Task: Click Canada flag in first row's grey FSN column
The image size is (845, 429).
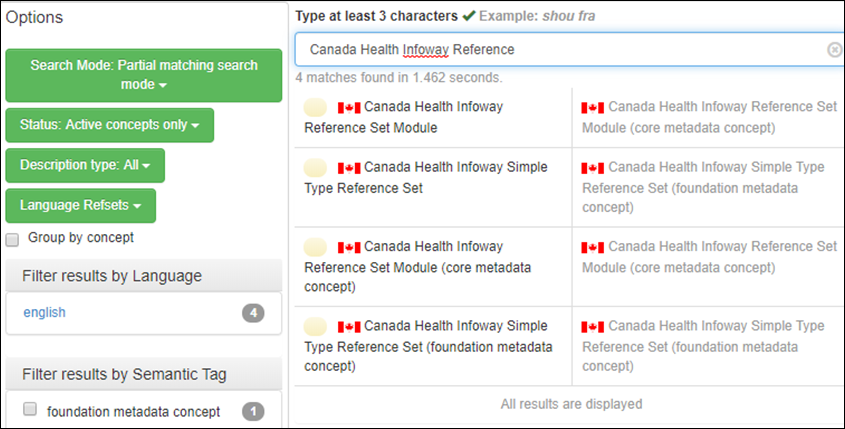Action: (593, 108)
